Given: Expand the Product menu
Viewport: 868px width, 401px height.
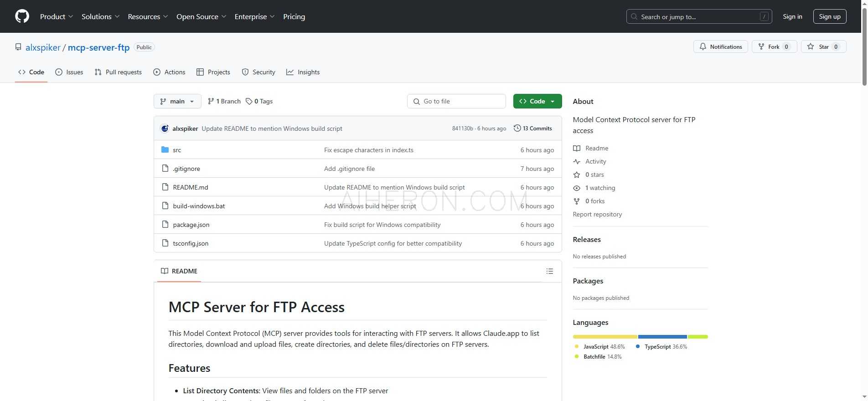Looking at the screenshot, I should point(57,16).
